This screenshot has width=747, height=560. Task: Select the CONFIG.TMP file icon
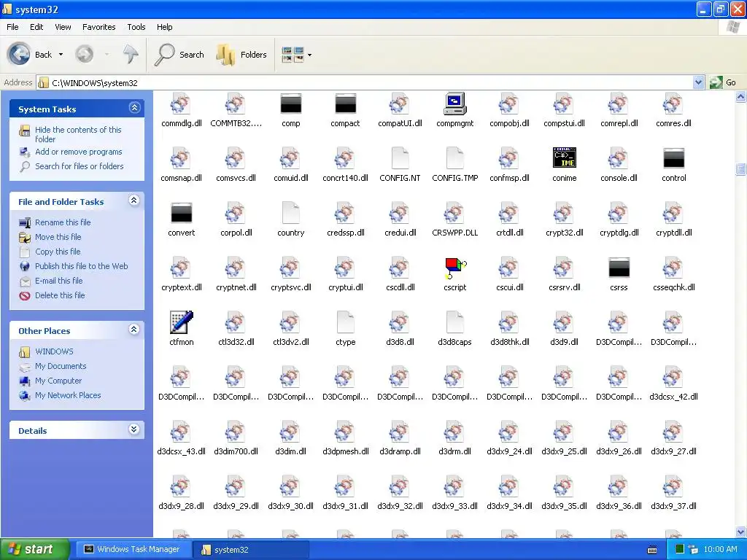point(455,158)
